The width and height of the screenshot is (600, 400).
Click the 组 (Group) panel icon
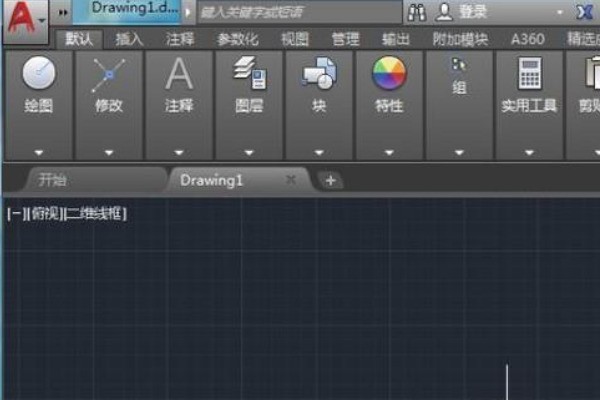[459, 66]
